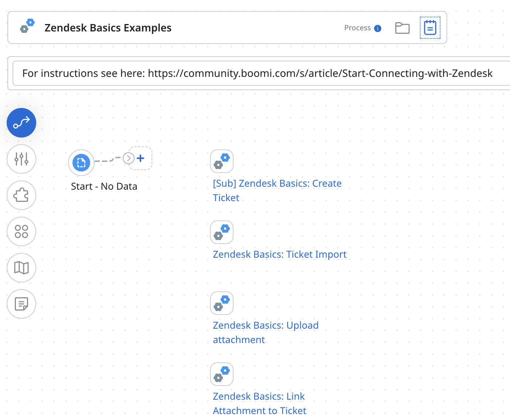
Task: Select the blue process flow tool
Action: coord(21,122)
